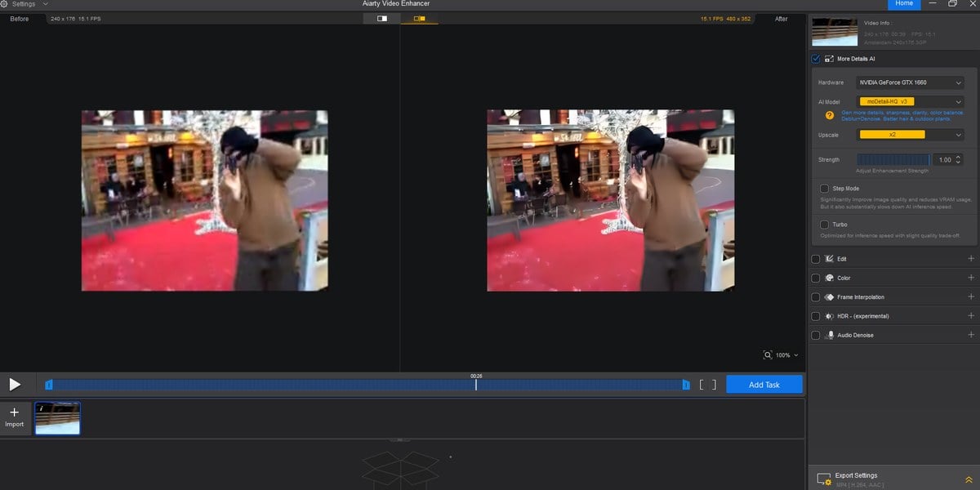
Task: Click the After label
Action: [x=782, y=19]
